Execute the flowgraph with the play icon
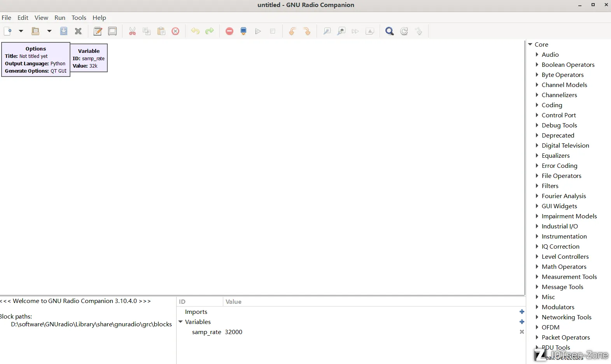Image resolution: width=611 pixels, height=364 pixels. [258, 31]
